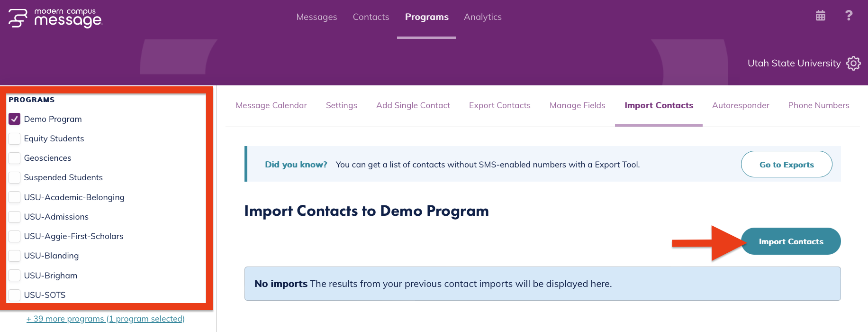Viewport: 868px width, 332px height.
Task: Navigate to Analytics in the top menu
Action: [x=482, y=17]
